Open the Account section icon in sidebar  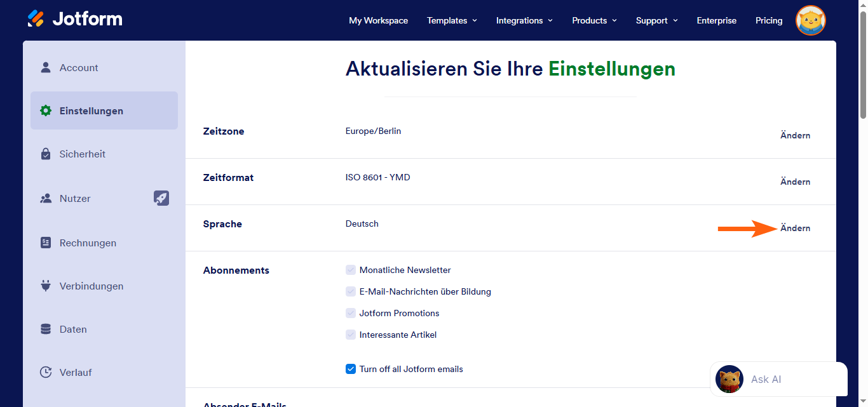[x=45, y=67]
